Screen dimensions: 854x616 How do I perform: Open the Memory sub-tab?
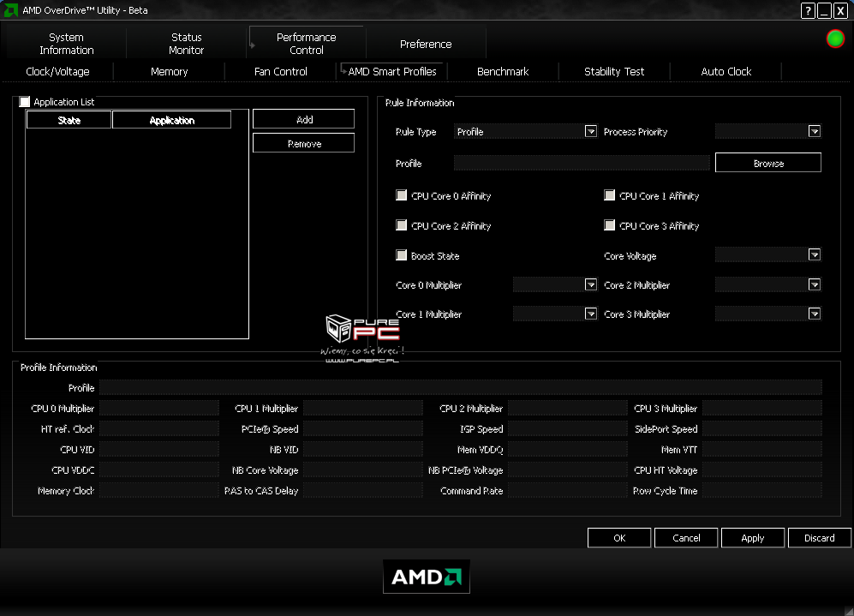pyautogui.click(x=170, y=71)
